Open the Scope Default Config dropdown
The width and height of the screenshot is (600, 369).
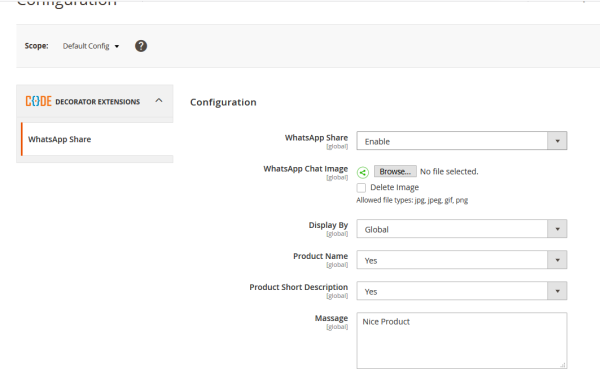tap(91, 46)
